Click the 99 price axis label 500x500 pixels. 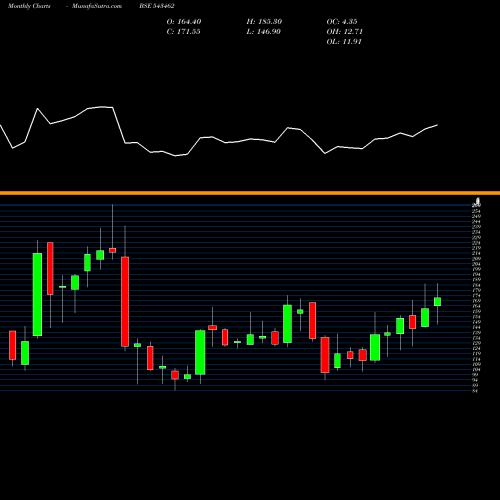tap(475, 375)
